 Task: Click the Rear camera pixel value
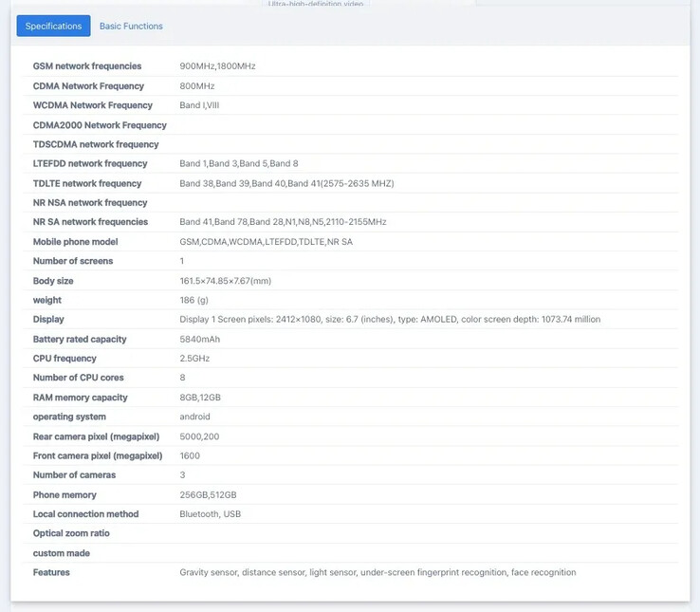coord(199,436)
